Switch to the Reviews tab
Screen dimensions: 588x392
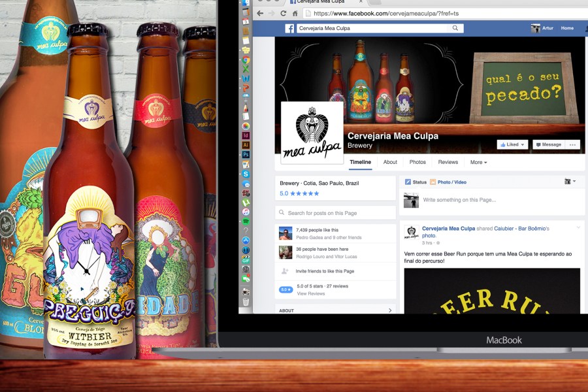coord(448,162)
